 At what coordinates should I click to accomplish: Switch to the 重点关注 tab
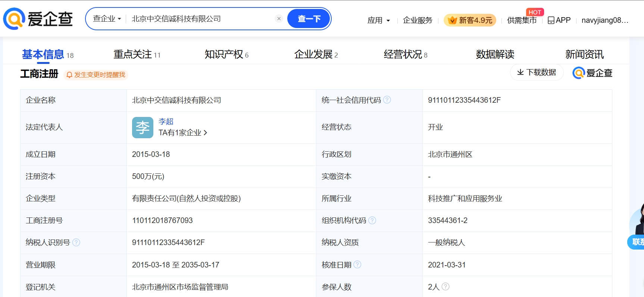[x=137, y=55]
